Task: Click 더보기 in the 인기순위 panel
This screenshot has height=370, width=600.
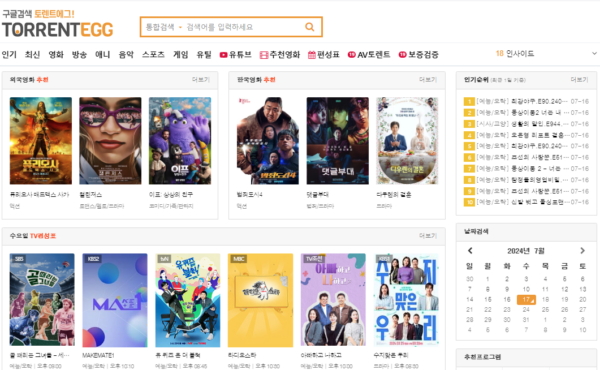Action: [579, 80]
